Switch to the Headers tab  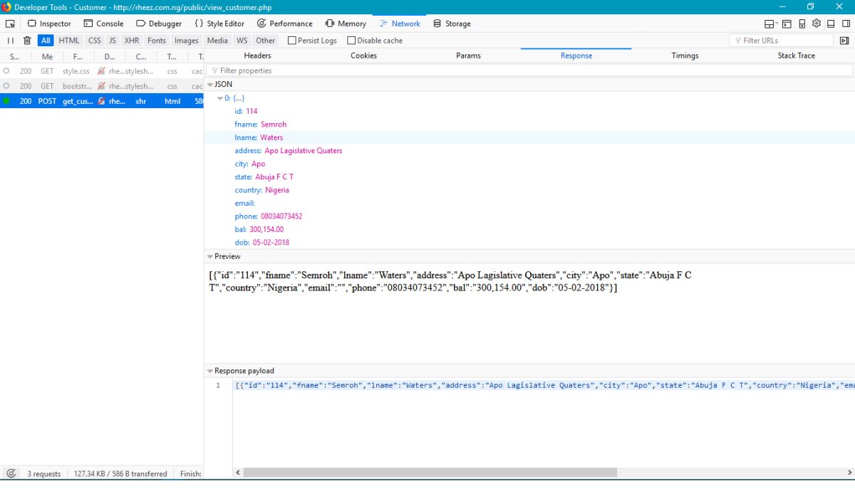tap(257, 56)
